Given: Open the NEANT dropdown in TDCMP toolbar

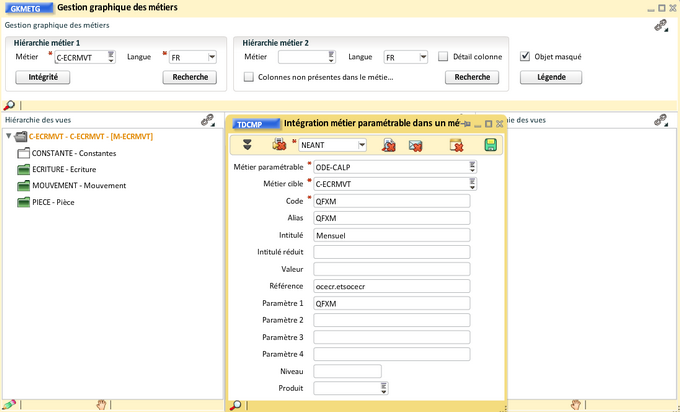Looking at the screenshot, I should point(361,145).
